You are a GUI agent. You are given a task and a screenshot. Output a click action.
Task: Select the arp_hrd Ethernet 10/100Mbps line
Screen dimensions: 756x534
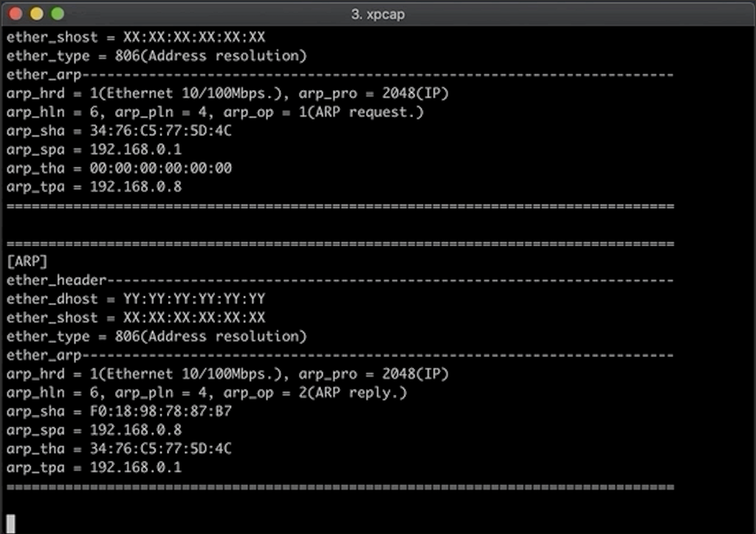click(x=225, y=374)
